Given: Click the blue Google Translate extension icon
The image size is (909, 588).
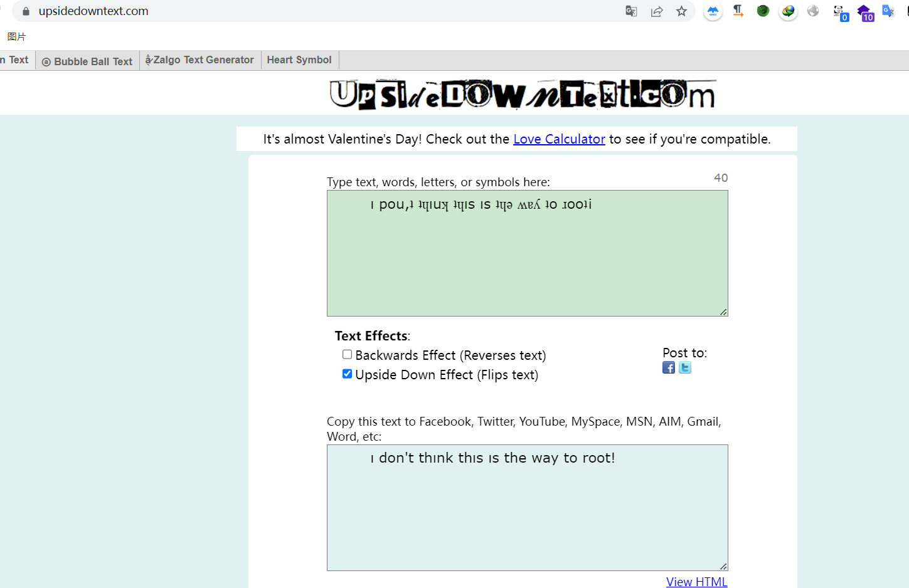Looking at the screenshot, I should (888, 11).
